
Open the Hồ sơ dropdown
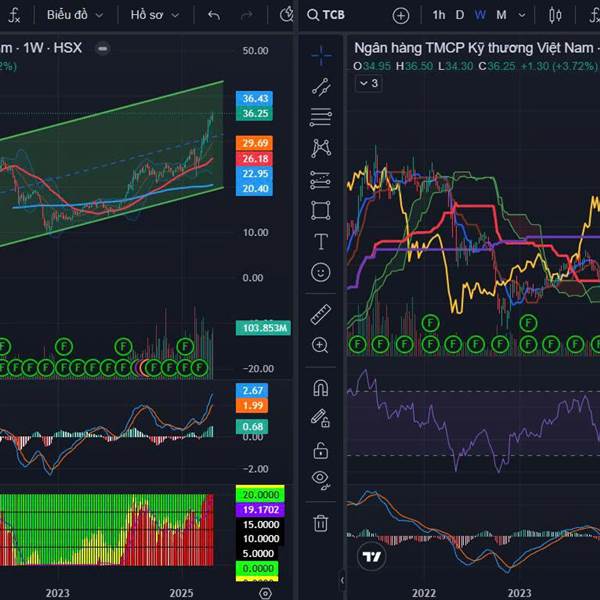[155, 15]
